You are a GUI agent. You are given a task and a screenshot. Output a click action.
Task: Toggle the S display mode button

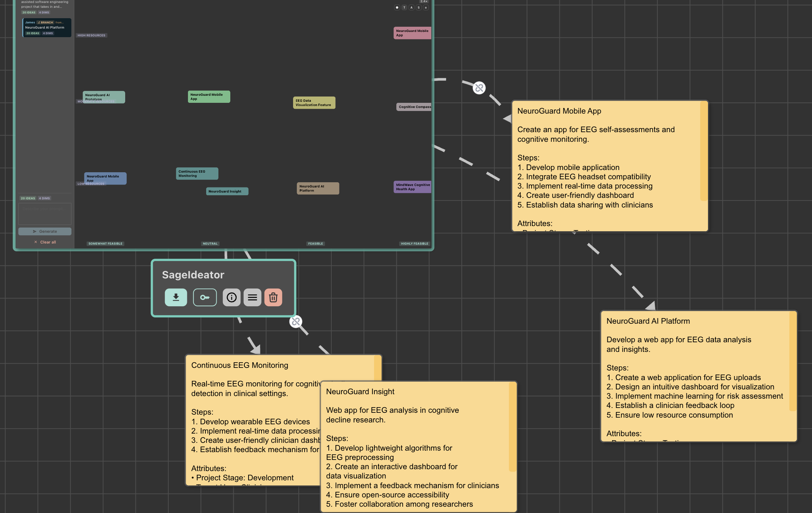pos(419,7)
